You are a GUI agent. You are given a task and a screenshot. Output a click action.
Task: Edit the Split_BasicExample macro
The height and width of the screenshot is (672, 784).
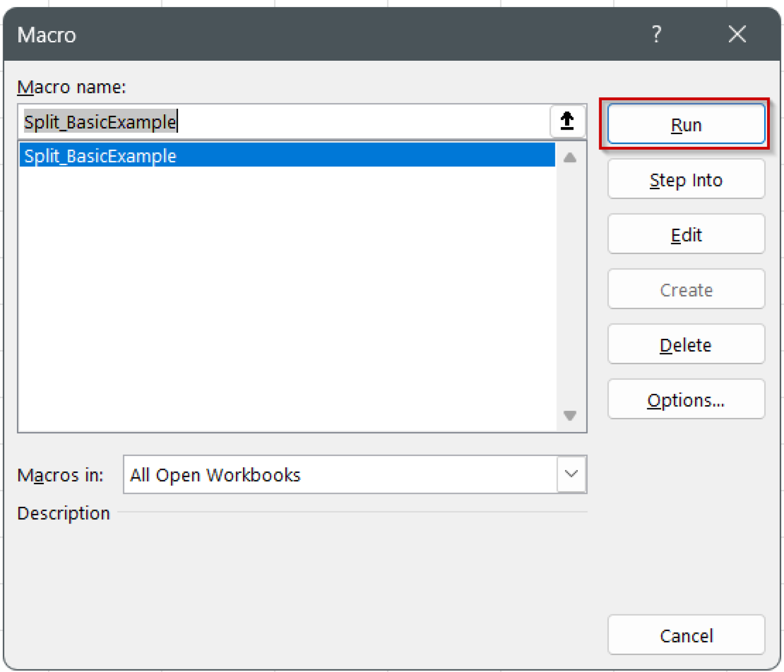[686, 234]
